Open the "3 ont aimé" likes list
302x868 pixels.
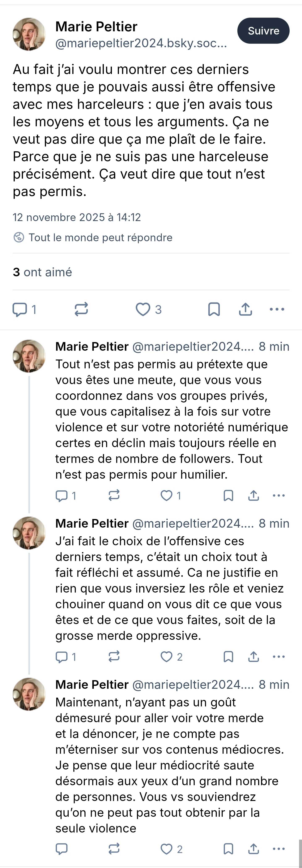[x=42, y=272]
